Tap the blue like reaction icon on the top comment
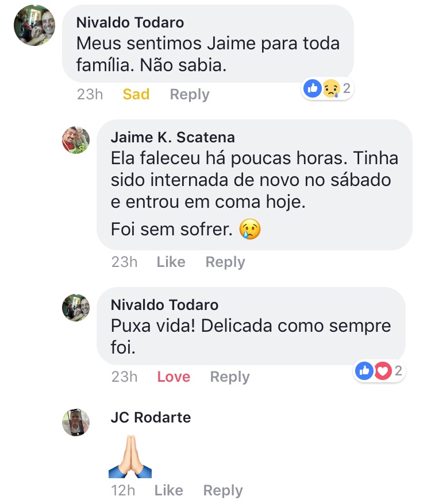Viewport: 431px width, 504px height. [313, 88]
